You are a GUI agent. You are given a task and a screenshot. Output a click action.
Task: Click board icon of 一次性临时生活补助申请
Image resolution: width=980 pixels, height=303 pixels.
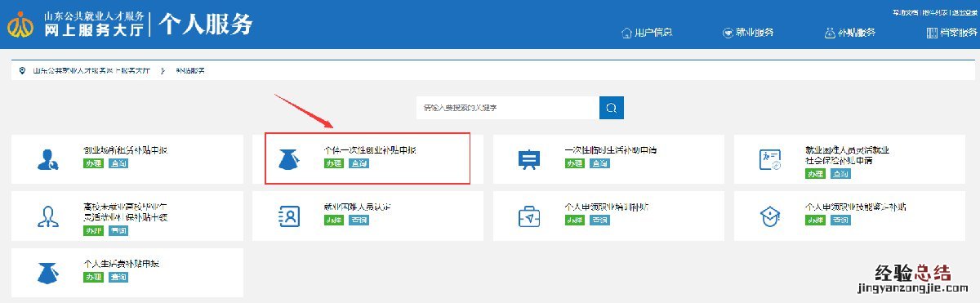[x=529, y=159]
